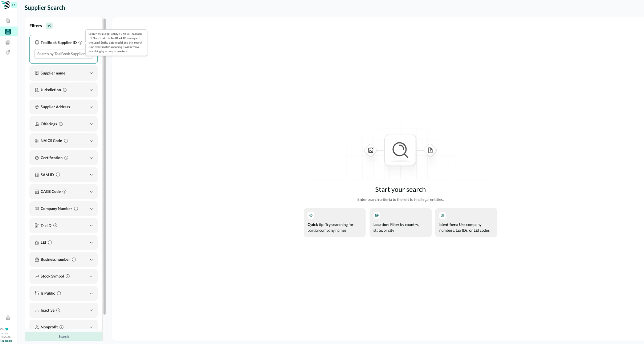This screenshot has height=344, width=644.
Task: Open the Identifiers quick tip card
Action: [466, 222]
